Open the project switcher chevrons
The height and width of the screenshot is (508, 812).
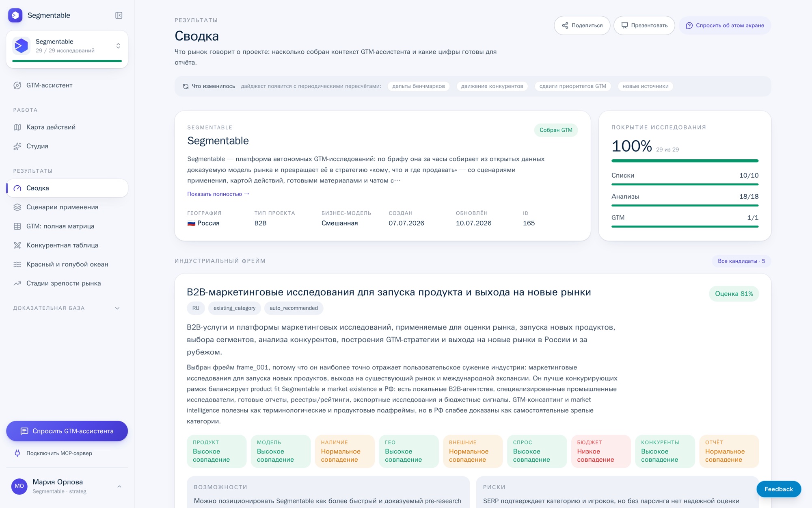pyautogui.click(x=118, y=46)
